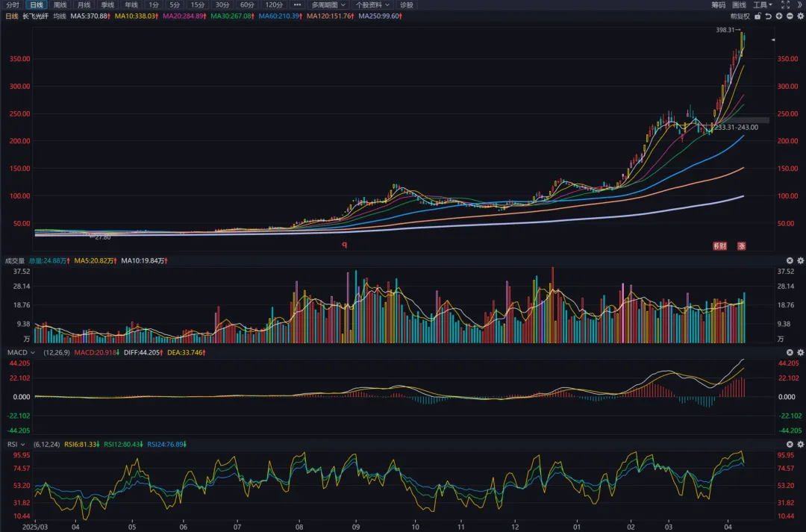Toggle the chart lock icon
This screenshot has width=806, height=532.
tap(757, 16)
